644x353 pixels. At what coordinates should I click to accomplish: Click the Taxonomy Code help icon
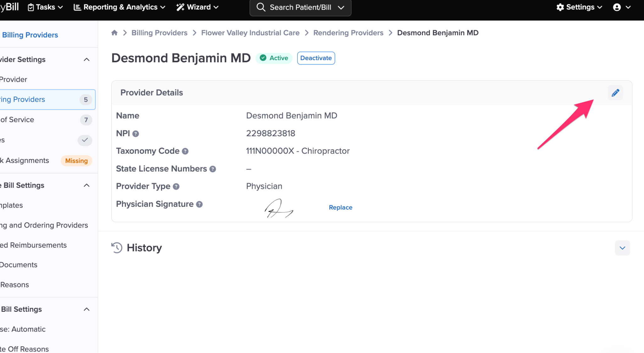click(x=185, y=151)
